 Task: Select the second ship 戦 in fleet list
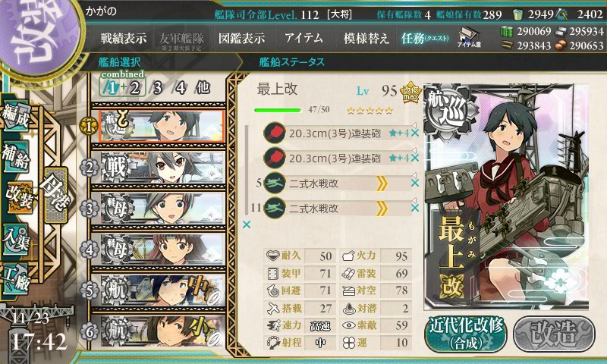[x=159, y=168]
